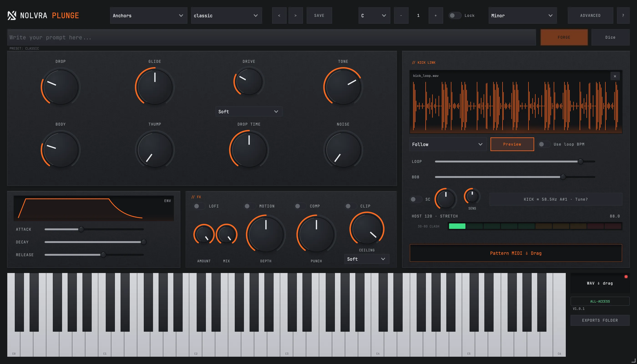Enable the LOFI effect toggle
This screenshot has width=637, height=364.
(x=199, y=206)
